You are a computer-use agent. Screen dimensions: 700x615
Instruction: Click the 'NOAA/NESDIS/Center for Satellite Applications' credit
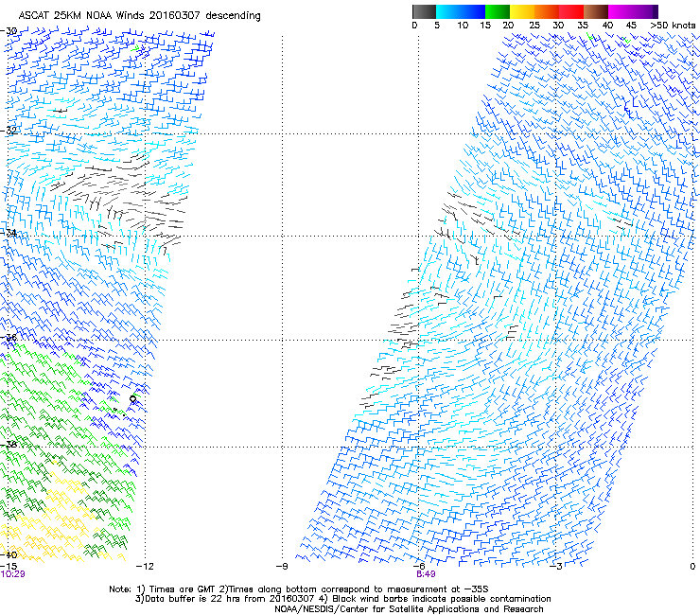[x=377, y=609]
